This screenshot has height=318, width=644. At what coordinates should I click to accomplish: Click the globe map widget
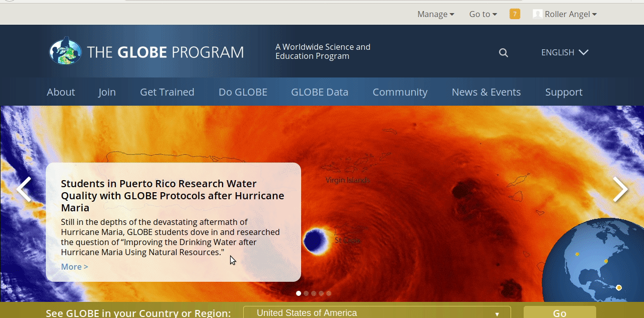pos(593,261)
